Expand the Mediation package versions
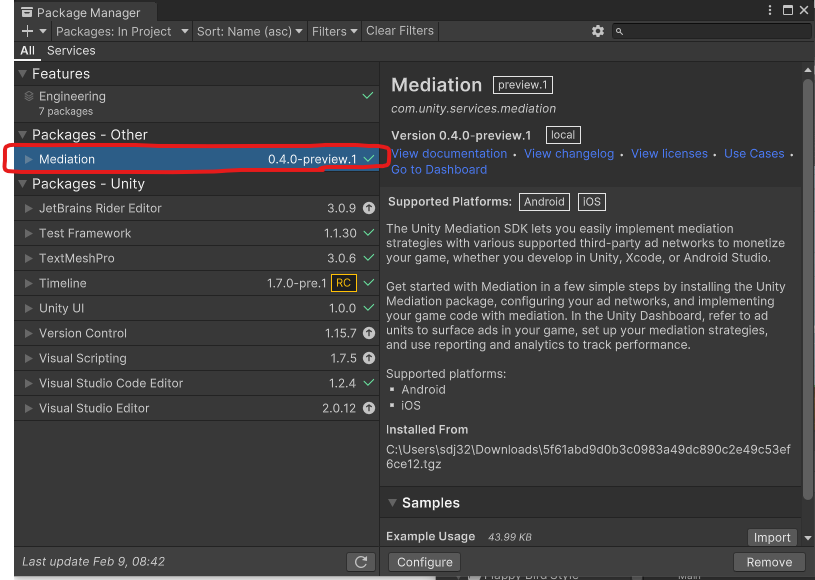 (29, 159)
